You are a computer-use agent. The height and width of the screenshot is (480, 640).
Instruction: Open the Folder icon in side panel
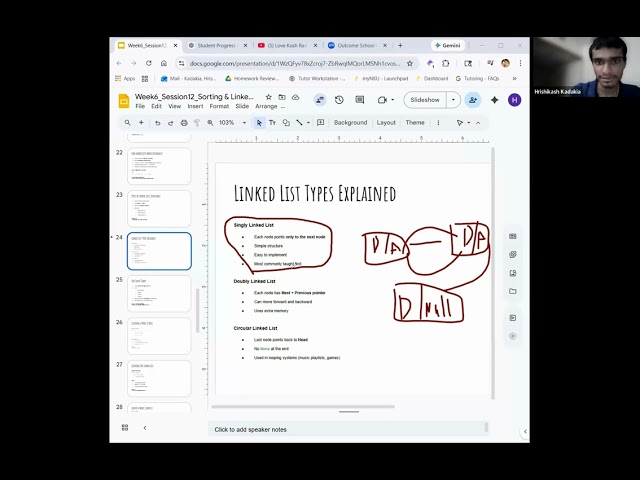coord(513,291)
